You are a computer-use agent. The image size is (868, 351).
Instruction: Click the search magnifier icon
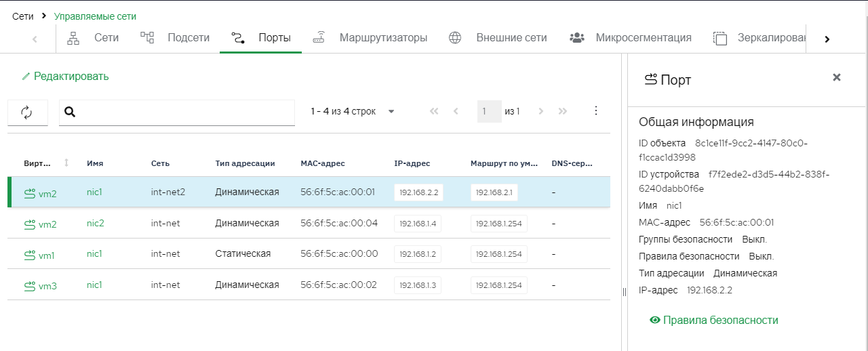tap(69, 112)
